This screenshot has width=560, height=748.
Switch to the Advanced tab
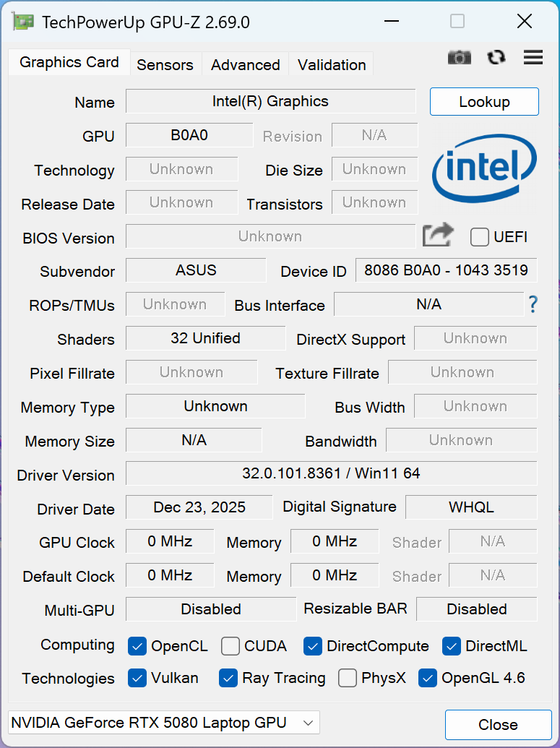(x=245, y=64)
